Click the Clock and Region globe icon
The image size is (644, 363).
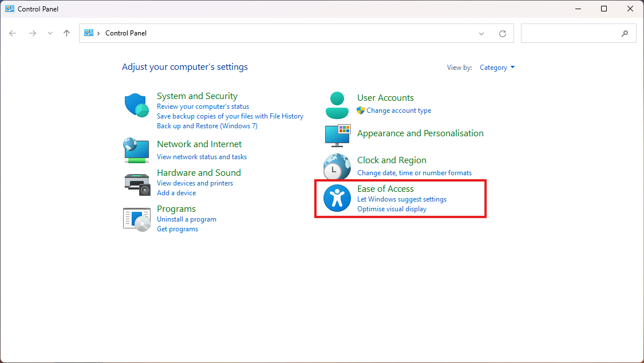pos(337,167)
